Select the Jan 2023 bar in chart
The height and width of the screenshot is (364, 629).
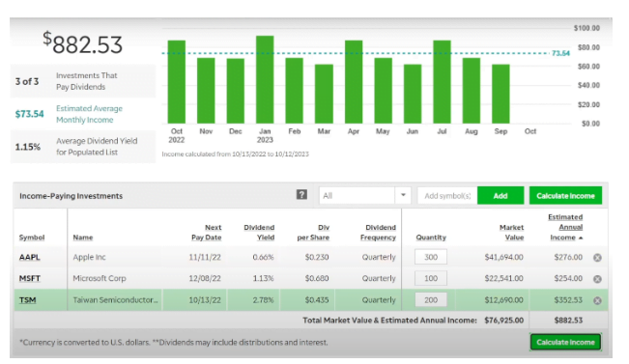[265, 79]
